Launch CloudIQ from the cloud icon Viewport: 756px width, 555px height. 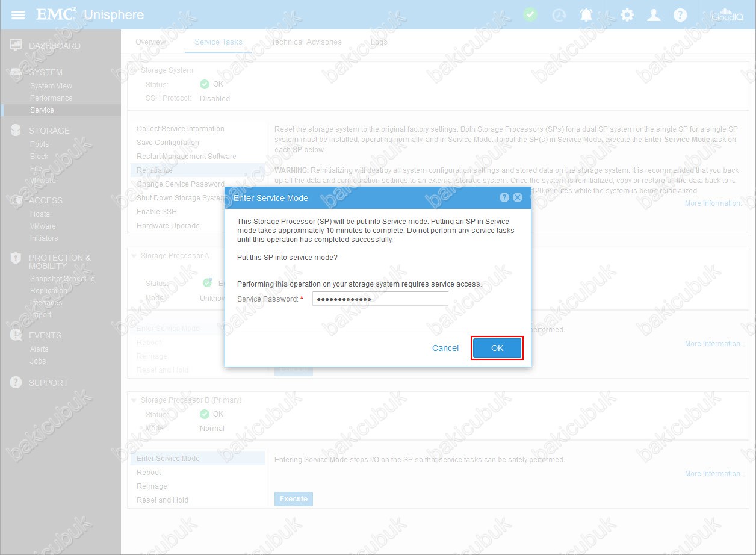coord(727,15)
